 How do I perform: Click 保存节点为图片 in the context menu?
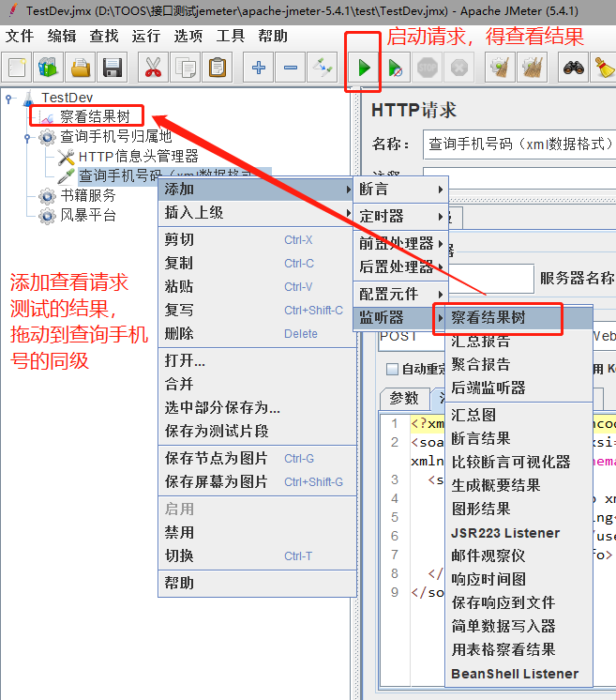click(x=257, y=459)
